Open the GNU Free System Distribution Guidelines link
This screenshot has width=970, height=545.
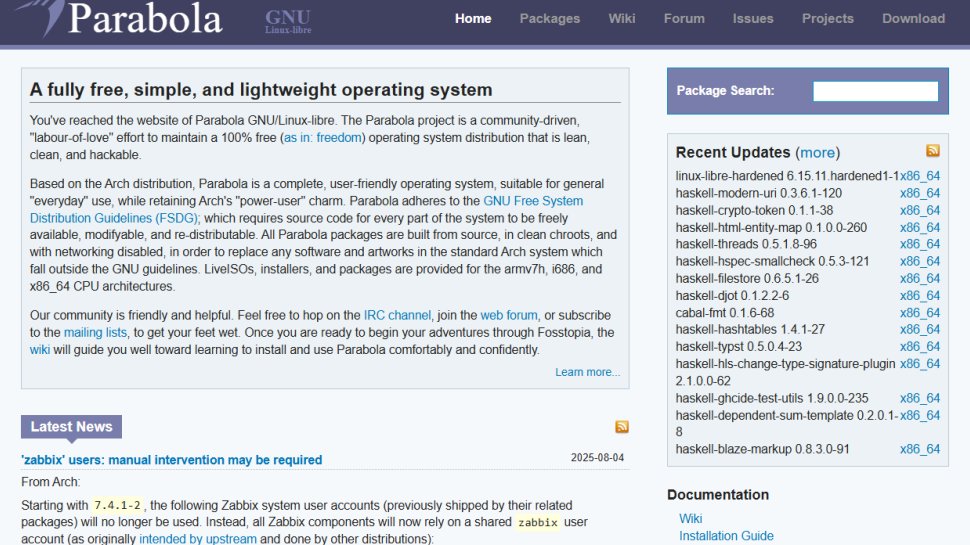306,210
